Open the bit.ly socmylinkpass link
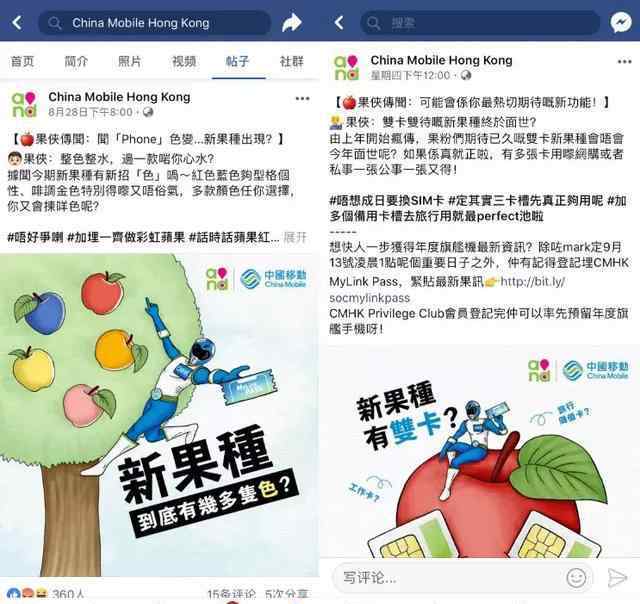Screen dimensions: 640x604 click(x=447, y=289)
